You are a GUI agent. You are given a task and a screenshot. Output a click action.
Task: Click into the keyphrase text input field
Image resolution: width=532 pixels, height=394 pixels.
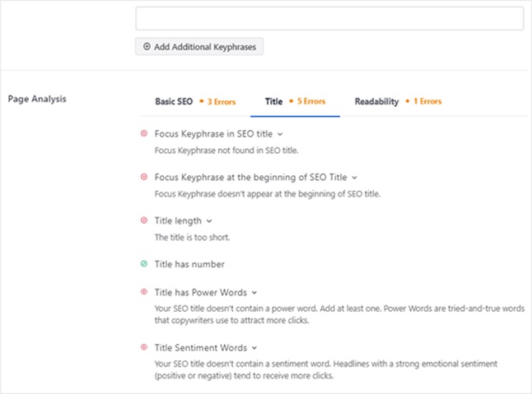tap(329, 19)
